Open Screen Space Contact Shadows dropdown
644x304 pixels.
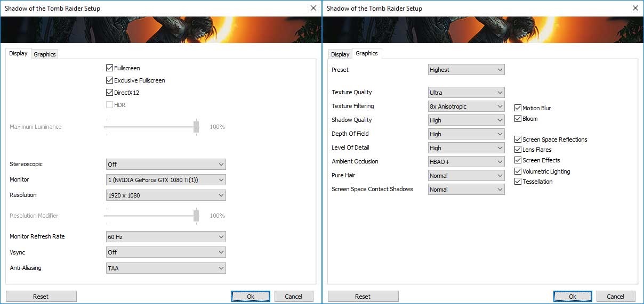pyautogui.click(x=466, y=190)
